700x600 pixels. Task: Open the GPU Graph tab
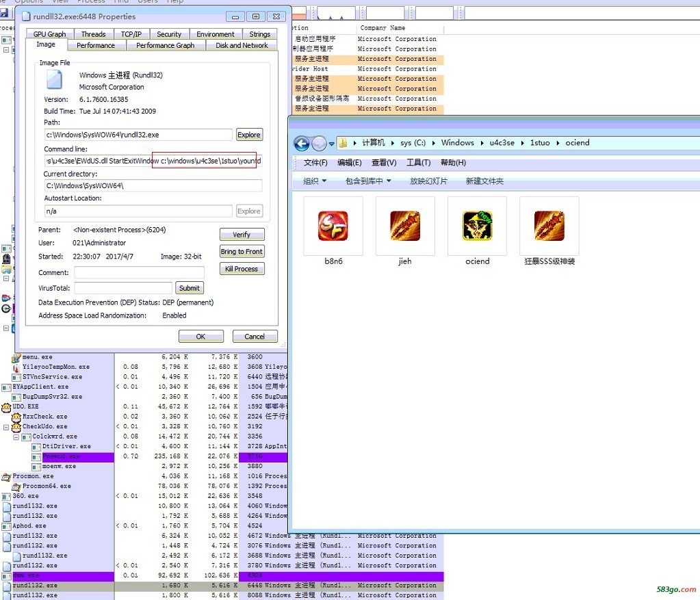click(49, 34)
